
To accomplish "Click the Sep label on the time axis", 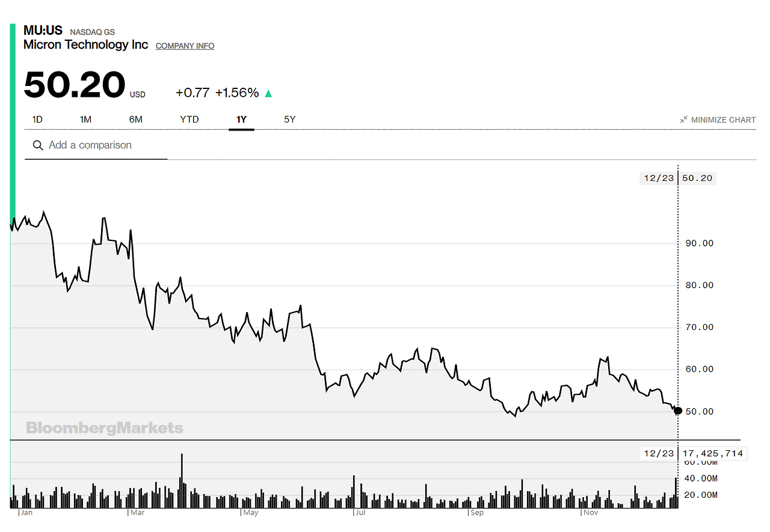I will (477, 513).
